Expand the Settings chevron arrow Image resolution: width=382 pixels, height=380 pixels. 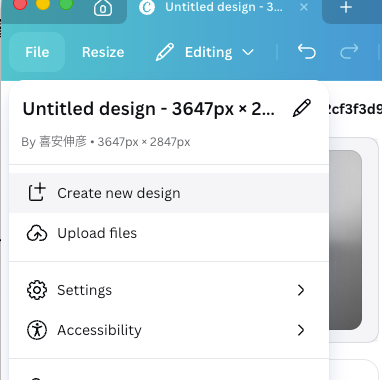[301, 290]
